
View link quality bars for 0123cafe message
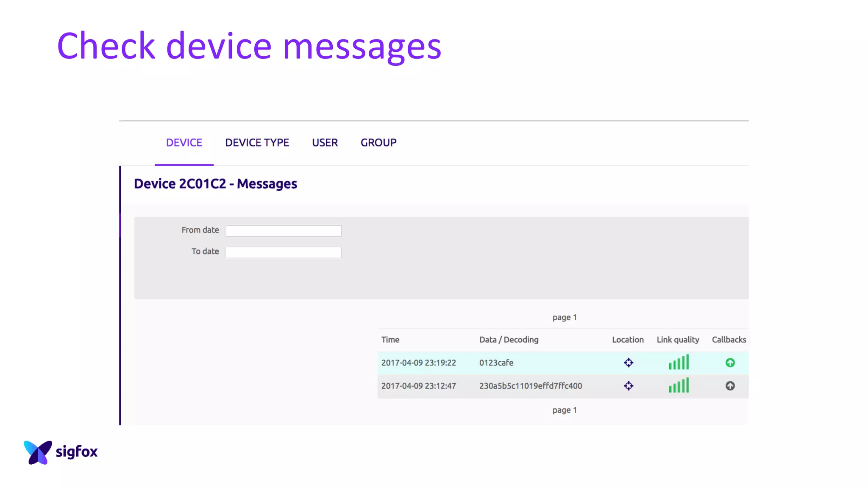tap(679, 362)
